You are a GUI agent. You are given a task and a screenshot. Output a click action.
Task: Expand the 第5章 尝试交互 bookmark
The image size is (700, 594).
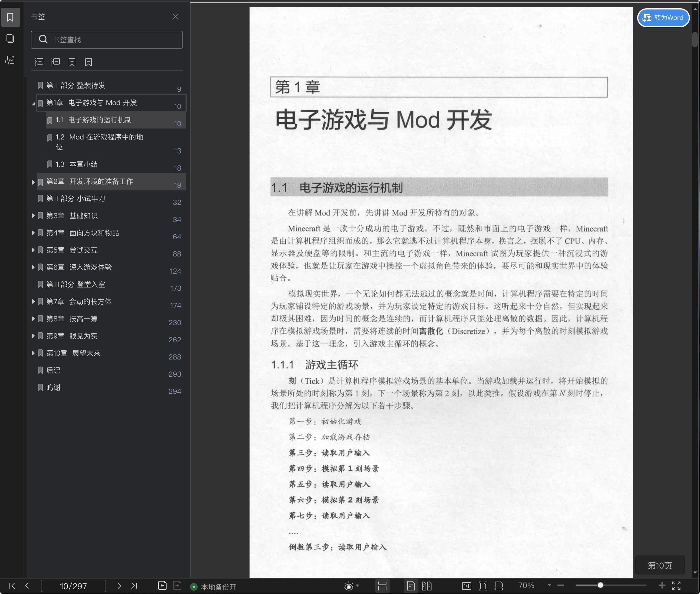(33, 250)
